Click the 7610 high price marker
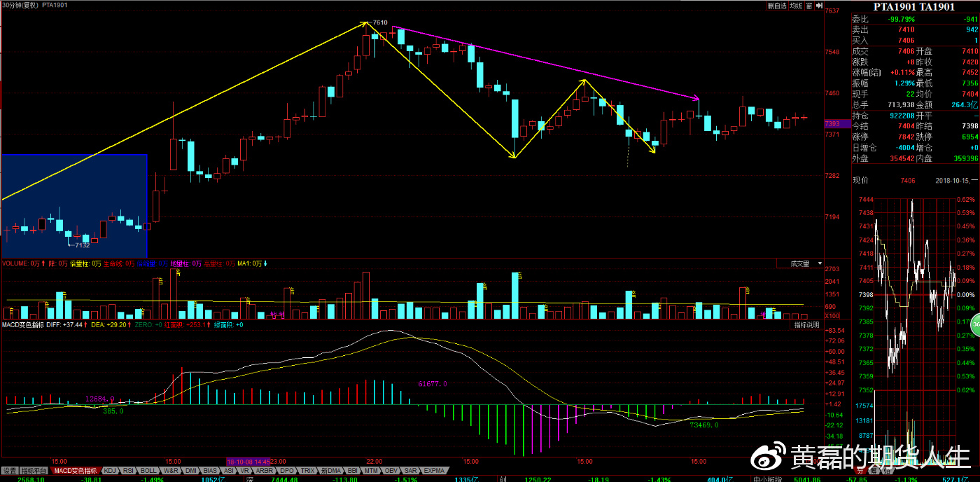980x482 pixels. click(380, 22)
